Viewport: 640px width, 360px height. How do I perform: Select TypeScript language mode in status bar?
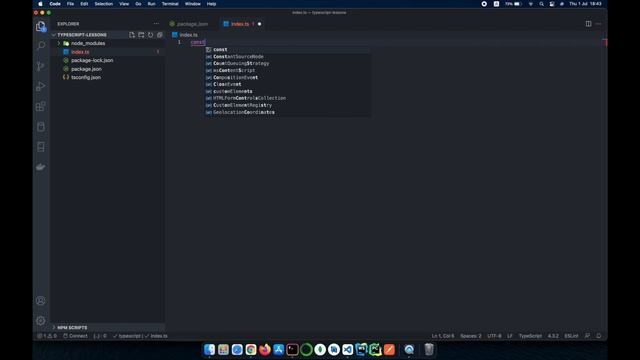[x=530, y=336]
